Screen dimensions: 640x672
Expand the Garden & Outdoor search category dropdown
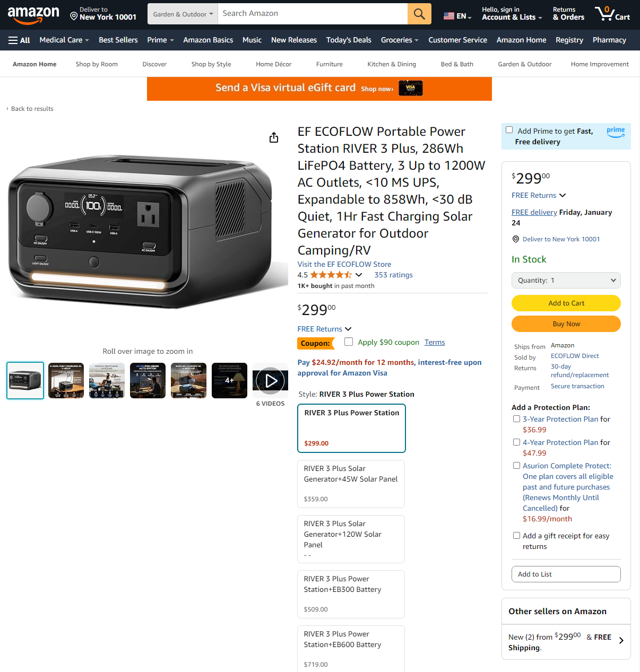coord(183,14)
